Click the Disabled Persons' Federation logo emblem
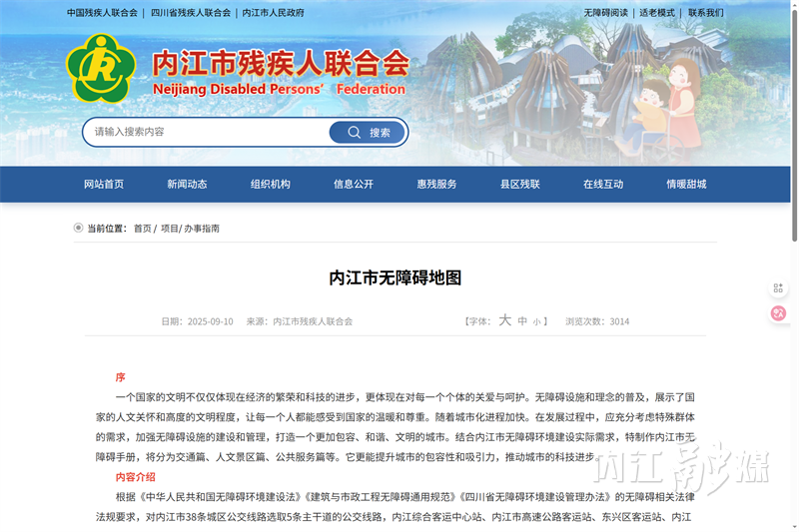Viewport: 799px width, 532px height. (100, 68)
